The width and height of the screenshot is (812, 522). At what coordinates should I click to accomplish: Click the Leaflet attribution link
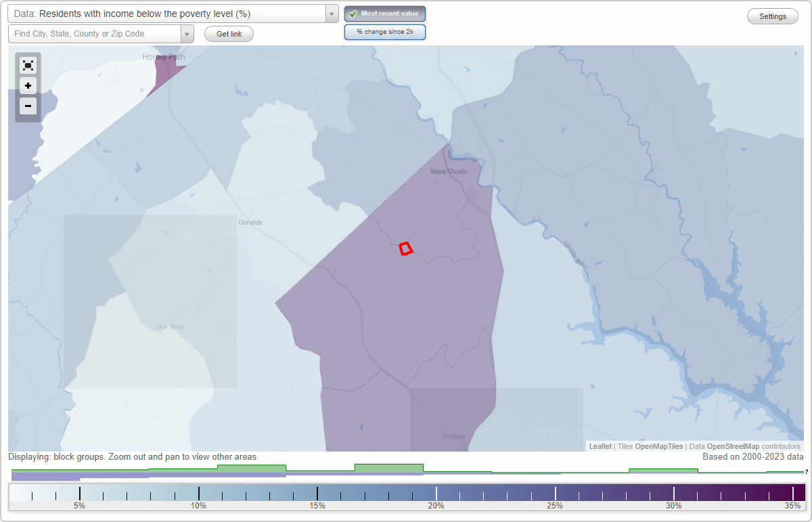pyautogui.click(x=600, y=446)
